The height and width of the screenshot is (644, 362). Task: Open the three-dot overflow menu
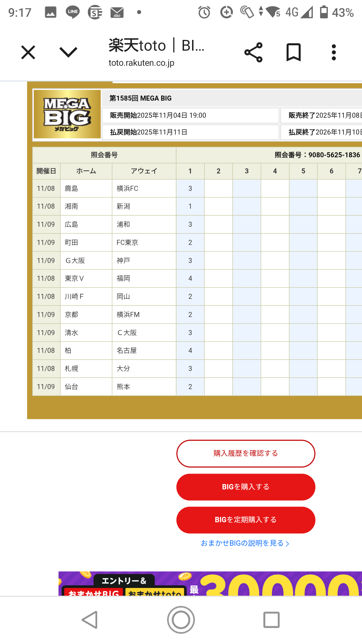(x=334, y=52)
